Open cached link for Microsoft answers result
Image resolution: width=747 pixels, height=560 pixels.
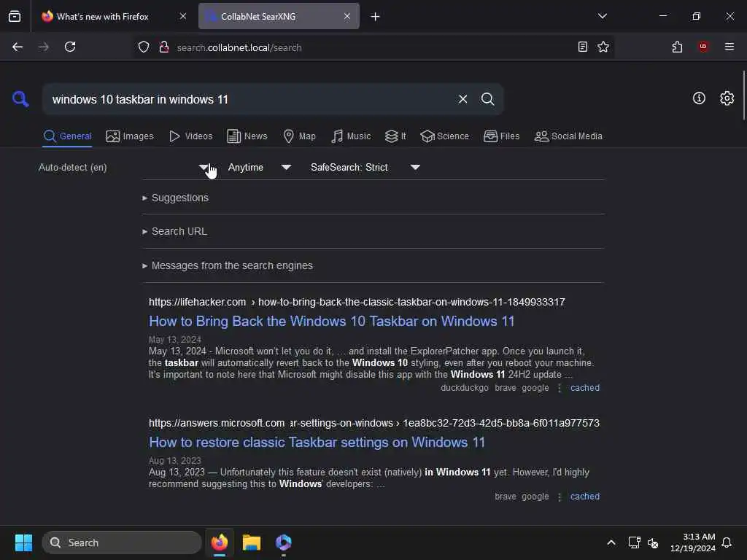[584, 496]
